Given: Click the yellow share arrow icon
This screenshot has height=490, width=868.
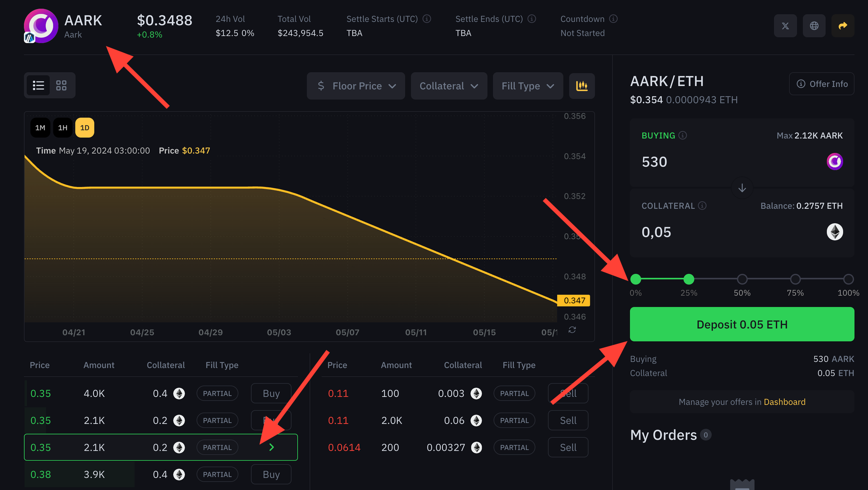Looking at the screenshot, I should pyautogui.click(x=843, y=26).
